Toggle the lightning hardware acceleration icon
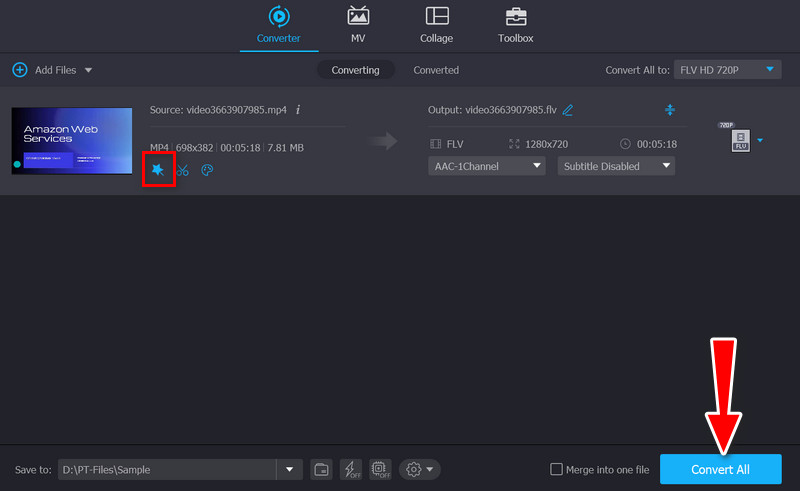This screenshot has height=491, width=800. pyautogui.click(x=351, y=469)
